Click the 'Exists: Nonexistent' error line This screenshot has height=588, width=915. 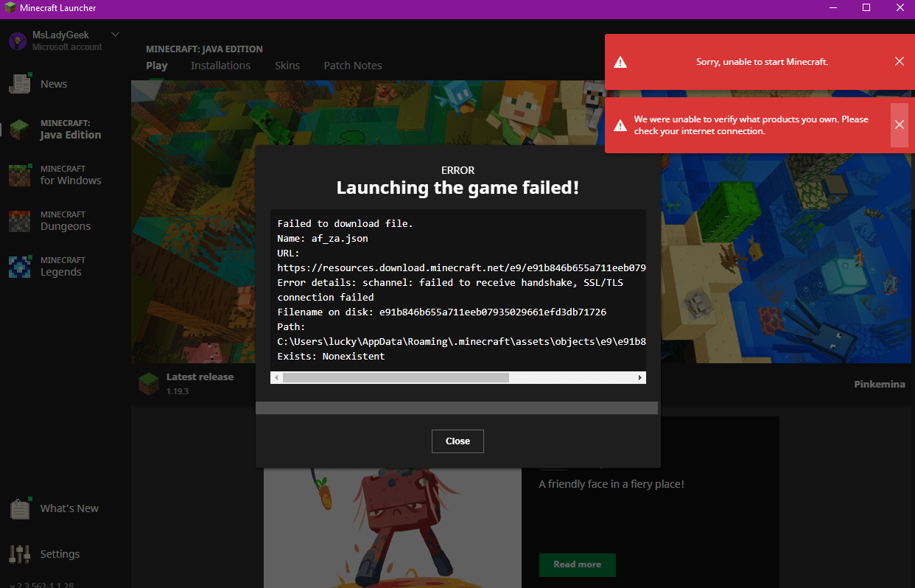(331, 356)
